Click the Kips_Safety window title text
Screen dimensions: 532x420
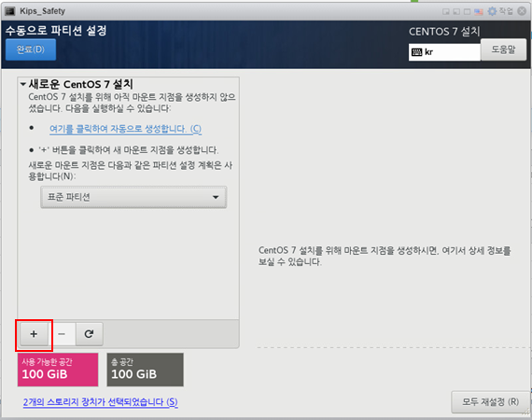(x=42, y=11)
